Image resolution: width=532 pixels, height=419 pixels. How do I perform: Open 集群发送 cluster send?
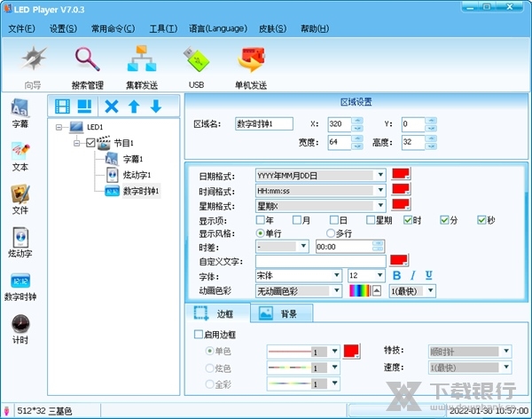pos(142,67)
